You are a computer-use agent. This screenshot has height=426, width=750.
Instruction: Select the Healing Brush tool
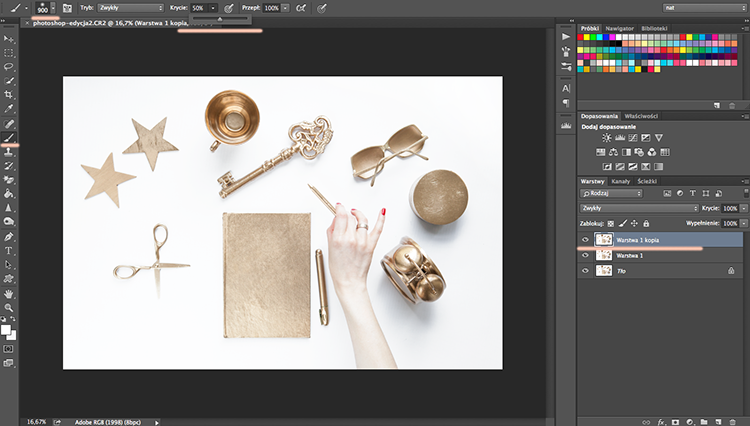point(9,124)
